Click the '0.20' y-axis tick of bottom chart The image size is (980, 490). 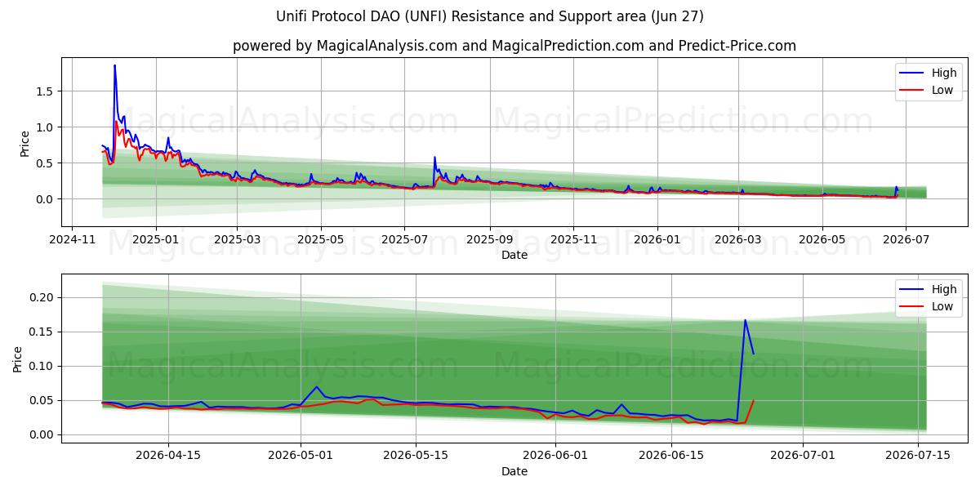pos(42,298)
